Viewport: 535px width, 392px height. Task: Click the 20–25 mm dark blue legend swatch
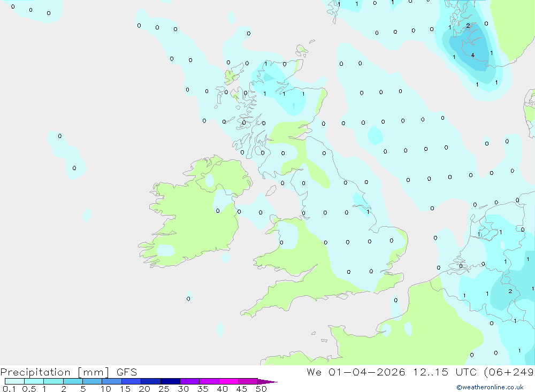click(x=151, y=381)
